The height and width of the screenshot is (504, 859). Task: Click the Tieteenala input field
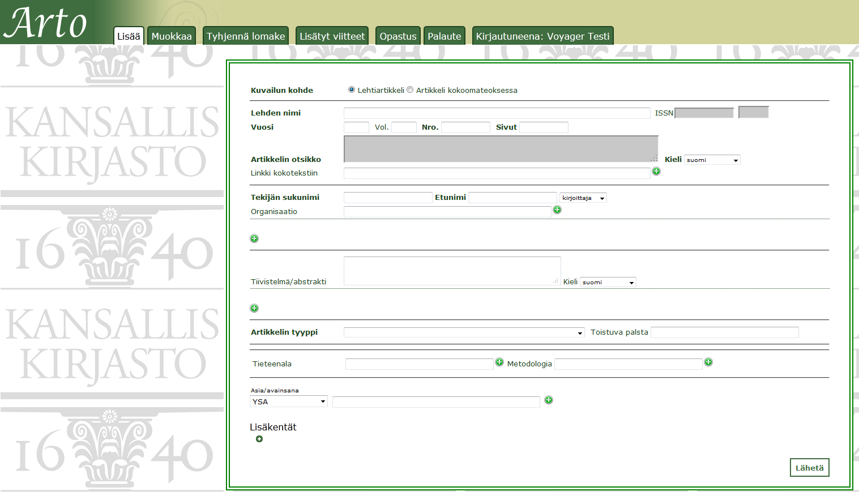[x=420, y=364]
